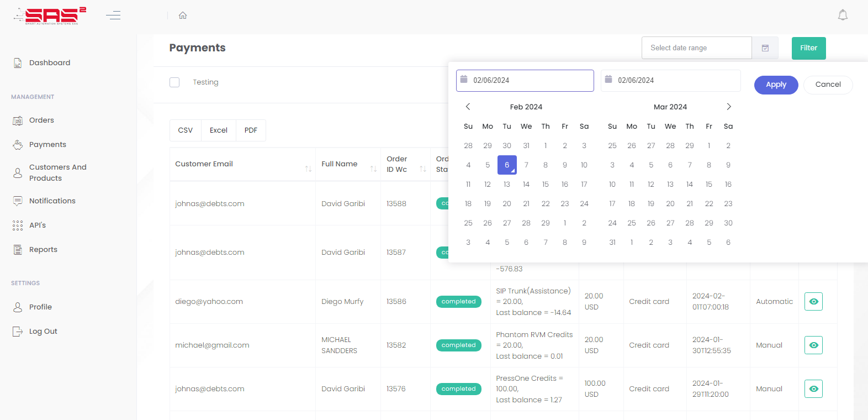
Task: Select February 29 in calendar
Action: coord(546,223)
